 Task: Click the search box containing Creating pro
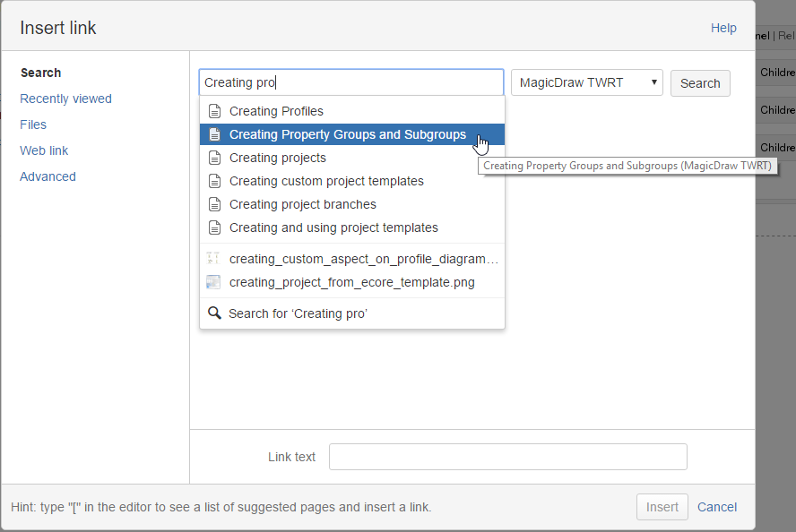click(350, 82)
